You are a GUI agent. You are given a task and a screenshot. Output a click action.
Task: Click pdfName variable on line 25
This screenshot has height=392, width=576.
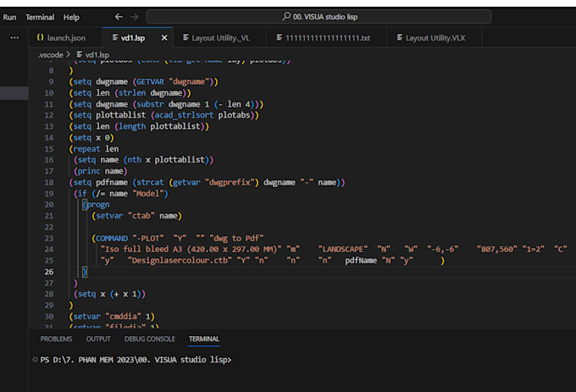(x=361, y=260)
